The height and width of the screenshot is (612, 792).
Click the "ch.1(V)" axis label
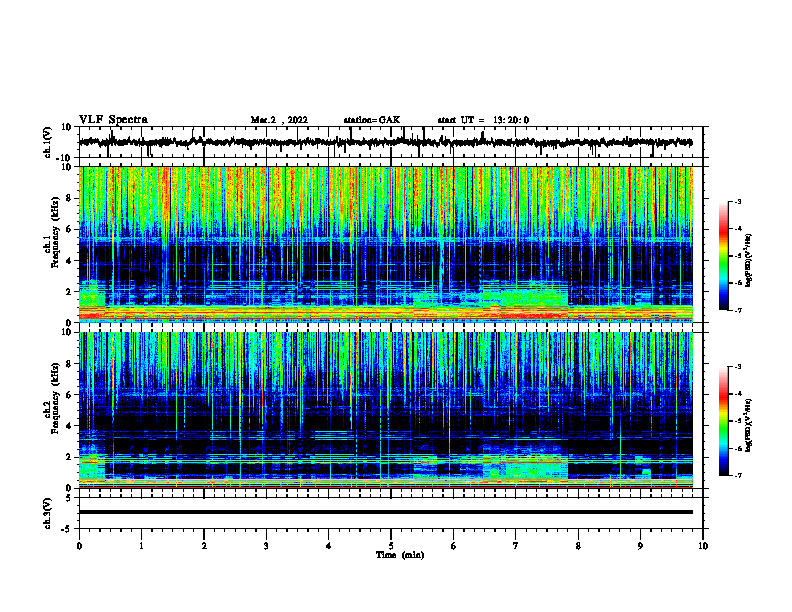(x=48, y=142)
